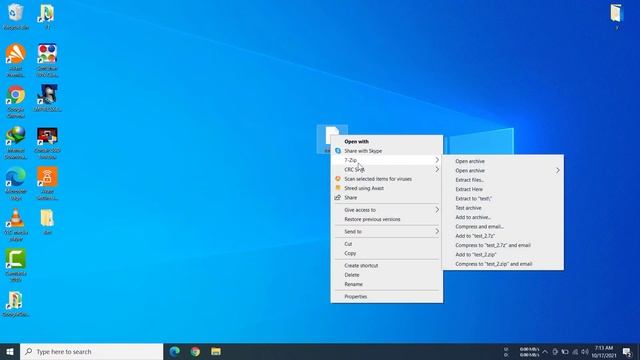Open Google Chrome from the taskbar

195,351
